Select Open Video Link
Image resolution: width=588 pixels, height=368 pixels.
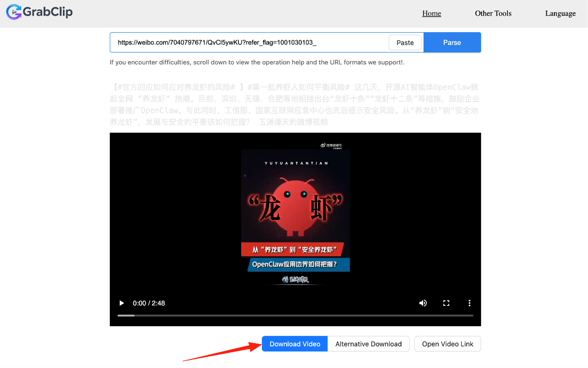[447, 344]
